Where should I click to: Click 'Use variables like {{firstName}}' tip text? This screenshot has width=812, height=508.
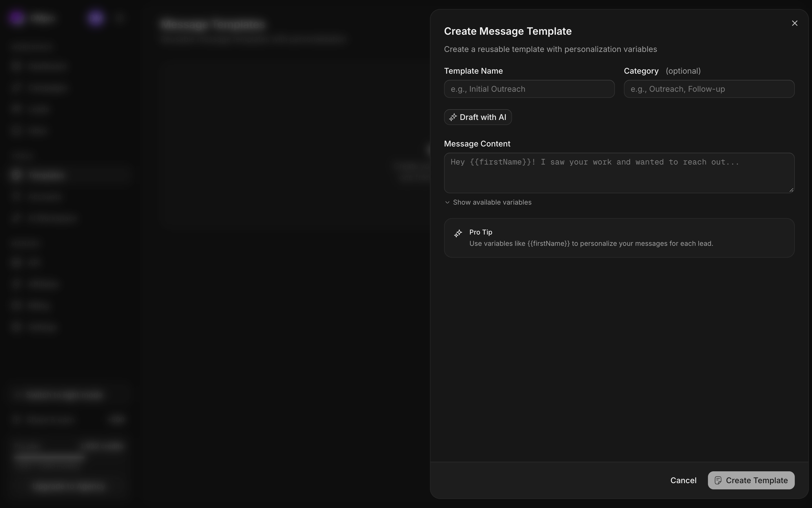[591, 244]
